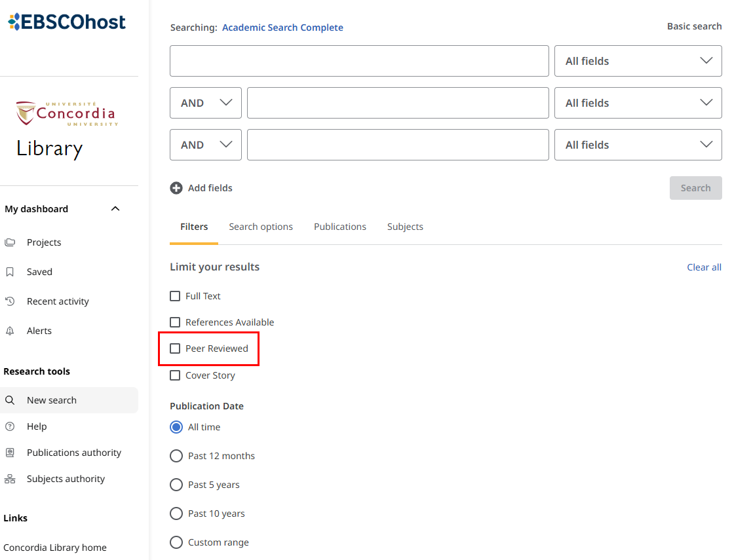Enable the Peer Reviewed checkbox
This screenshot has height=560, width=732.
coord(175,348)
